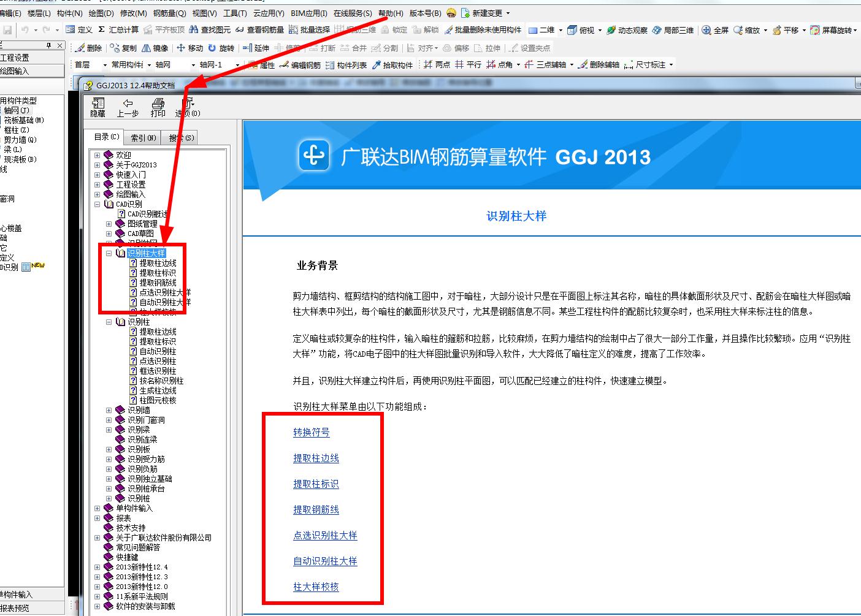This screenshot has width=861, height=616.
Task: Click 局部三维 local 3D view tool
Action: tap(673, 29)
